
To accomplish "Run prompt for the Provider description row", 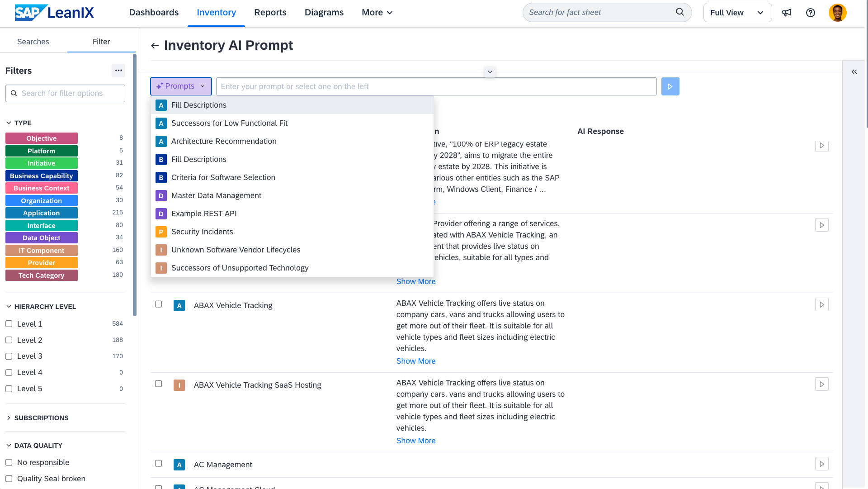I will pos(822,225).
